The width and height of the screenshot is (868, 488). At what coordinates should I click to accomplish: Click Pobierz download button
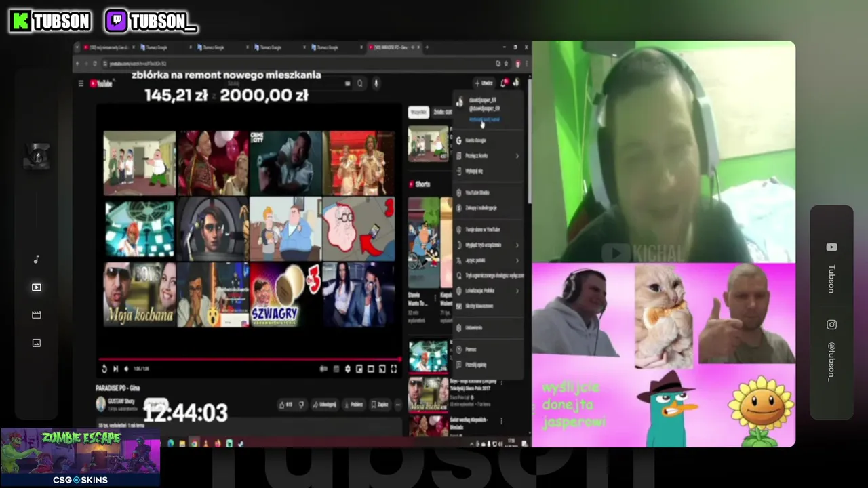(353, 405)
